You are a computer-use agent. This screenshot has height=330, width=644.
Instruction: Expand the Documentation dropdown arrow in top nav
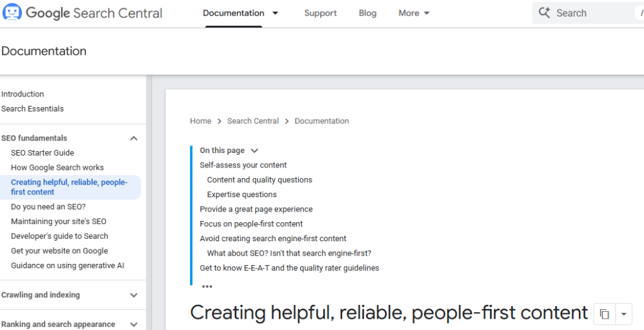[275, 13]
